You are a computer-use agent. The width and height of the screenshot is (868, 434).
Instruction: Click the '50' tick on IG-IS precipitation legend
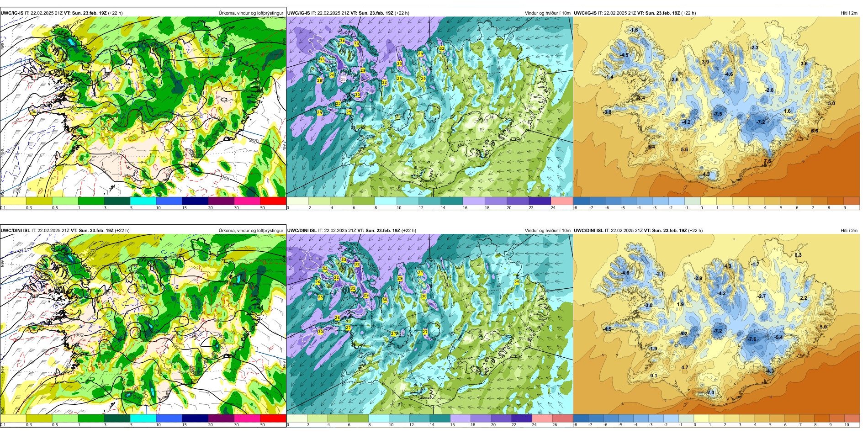pyautogui.click(x=262, y=208)
